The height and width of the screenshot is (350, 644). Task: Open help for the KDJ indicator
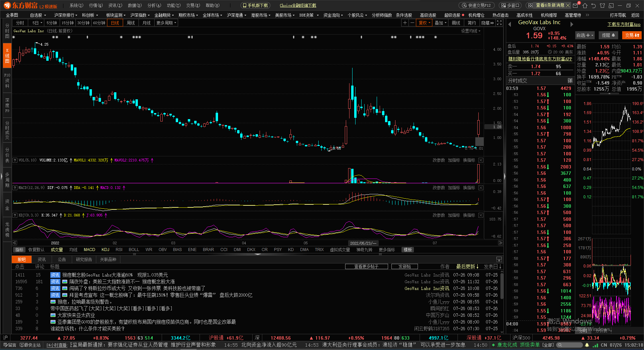[x=15, y=215]
